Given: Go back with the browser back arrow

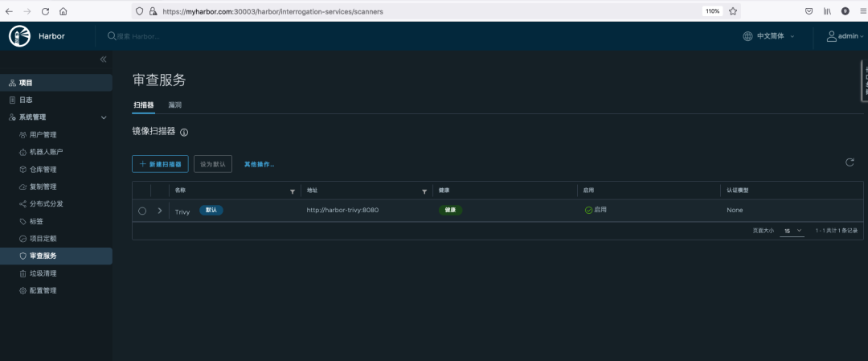Looking at the screenshot, I should coord(9,11).
